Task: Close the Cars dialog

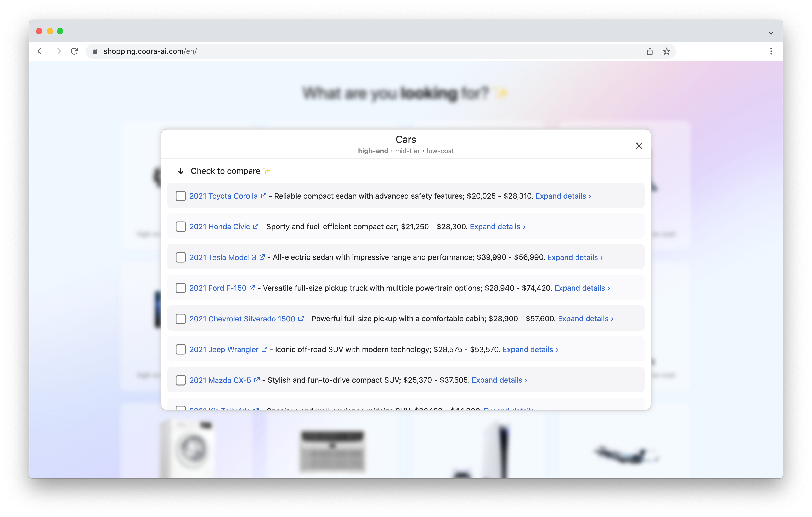Action: coord(639,146)
